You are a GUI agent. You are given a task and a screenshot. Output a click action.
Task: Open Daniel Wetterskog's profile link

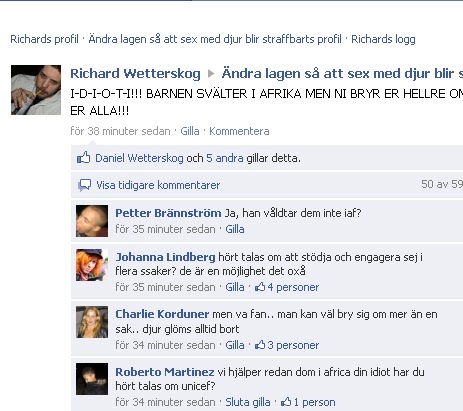coord(139,158)
